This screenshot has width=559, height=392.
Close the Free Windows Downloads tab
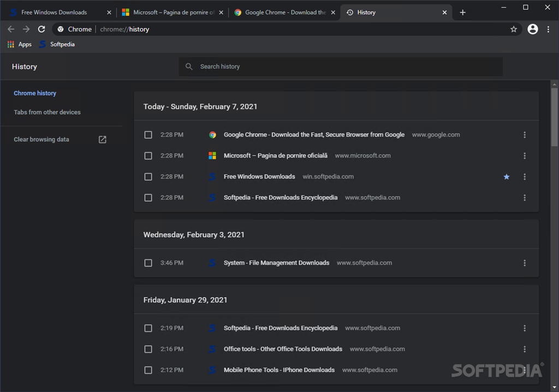(109, 13)
